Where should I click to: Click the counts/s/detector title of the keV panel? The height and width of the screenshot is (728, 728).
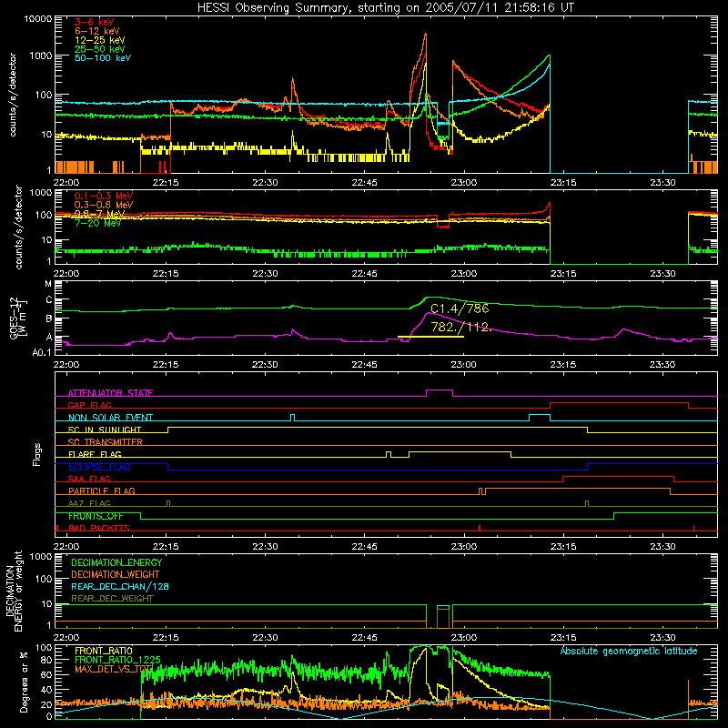13,95
